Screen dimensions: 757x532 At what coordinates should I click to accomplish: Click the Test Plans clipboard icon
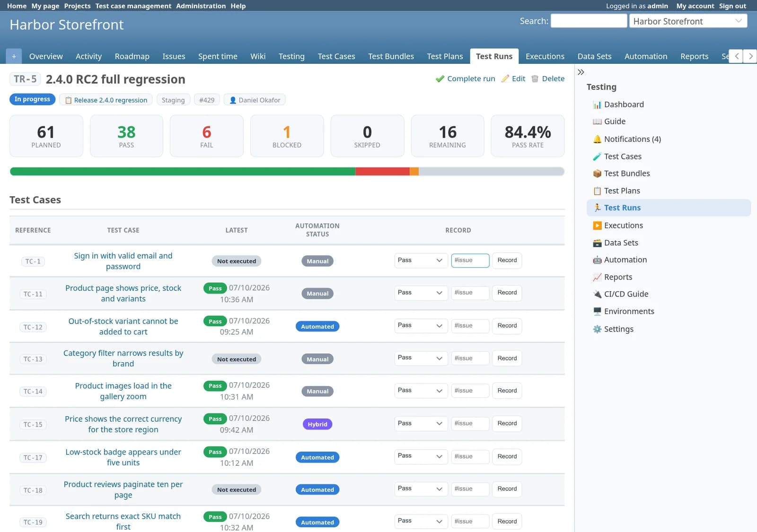tap(597, 191)
